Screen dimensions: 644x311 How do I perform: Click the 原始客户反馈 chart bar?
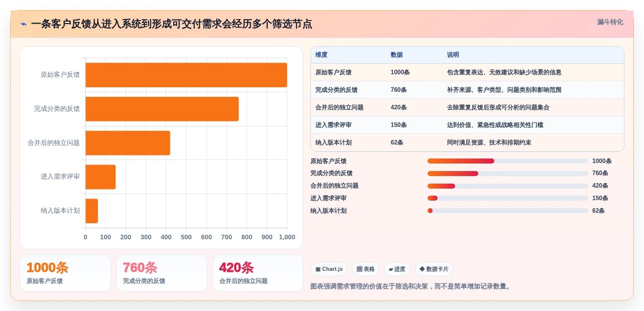[186, 75]
